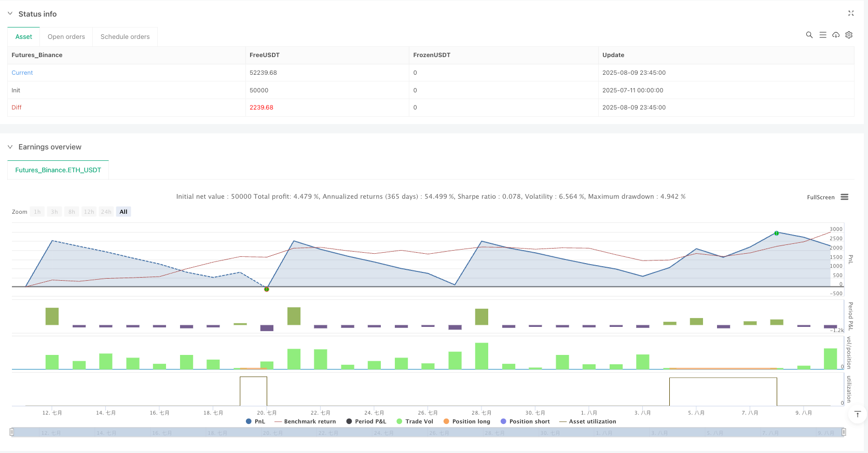868x453 pixels.
Task: Click the right handle of range navigator
Action: pos(844,432)
